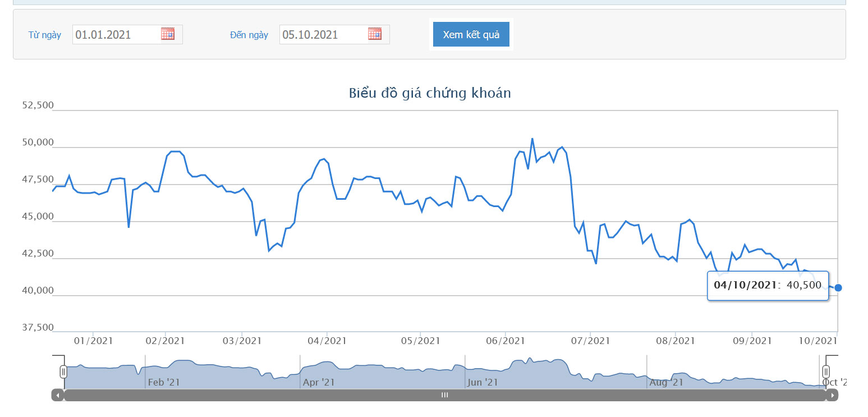This screenshot has width=868, height=417.
Task: Click the horizontal scrollbar grip
Action: click(445, 395)
